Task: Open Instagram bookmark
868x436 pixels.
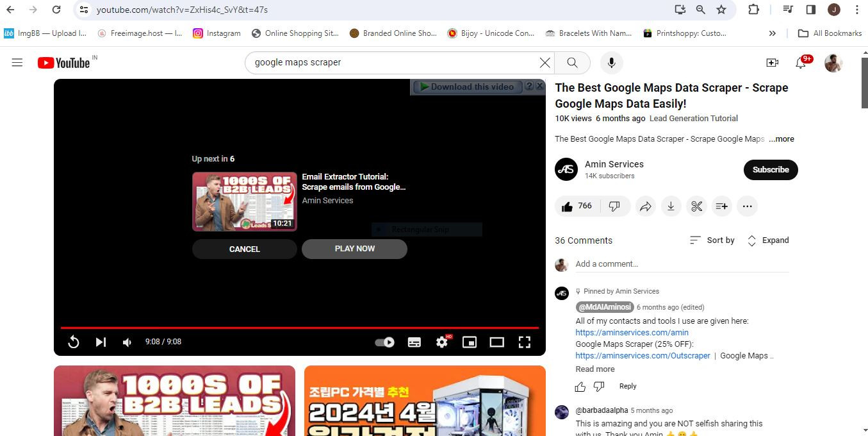Action: [217, 33]
